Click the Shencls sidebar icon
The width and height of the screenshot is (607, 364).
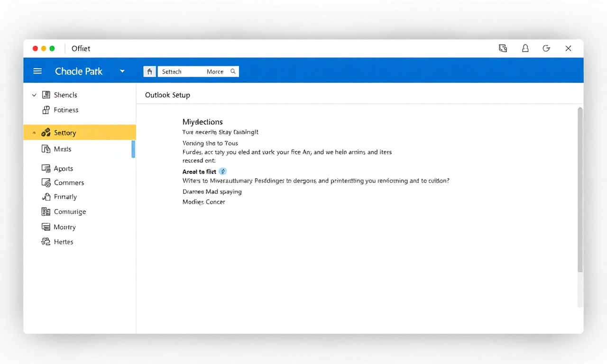click(x=46, y=95)
